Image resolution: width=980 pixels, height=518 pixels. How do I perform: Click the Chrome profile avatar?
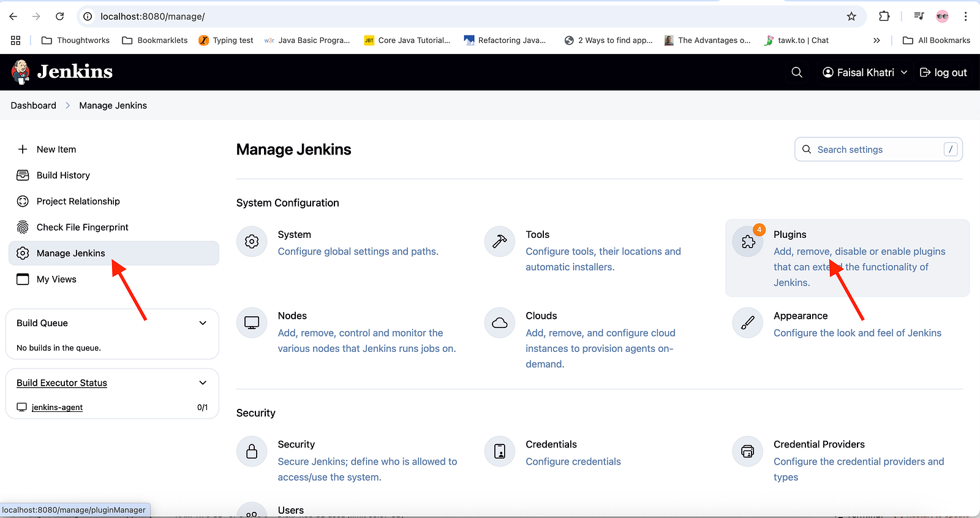click(x=943, y=17)
